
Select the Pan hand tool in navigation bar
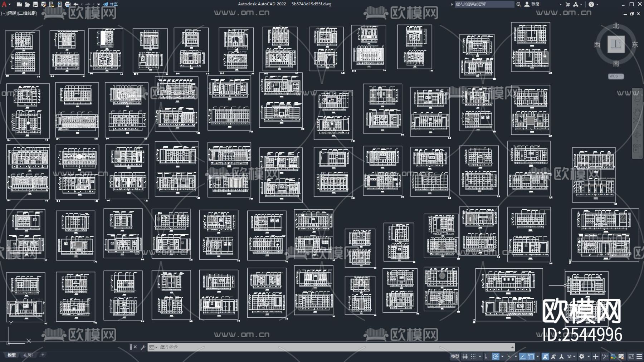pyautogui.click(x=637, y=112)
